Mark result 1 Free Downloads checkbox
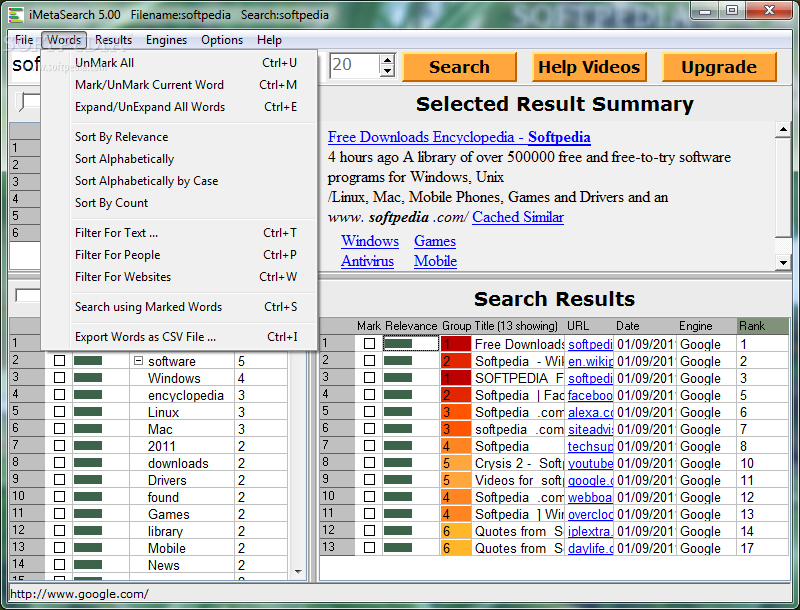 369,344
